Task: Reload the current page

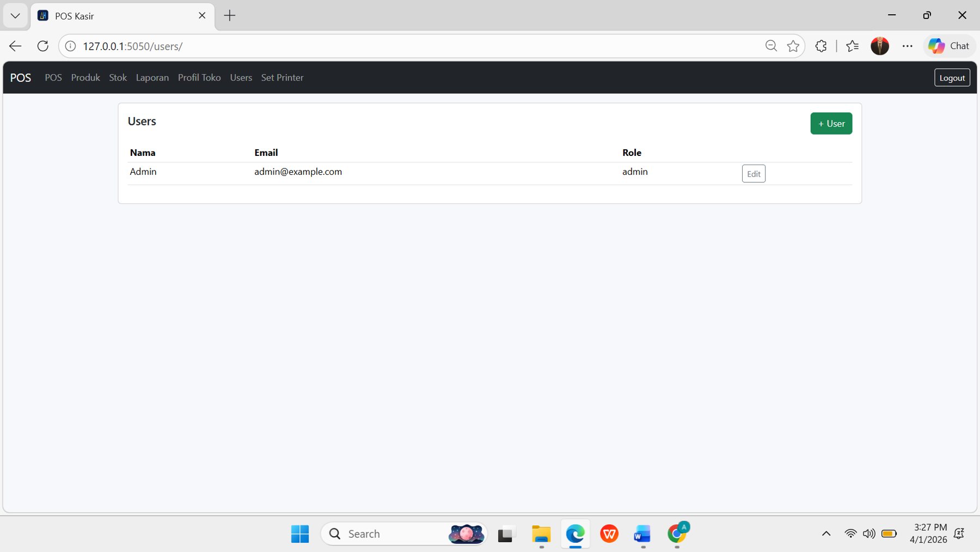Action: (x=42, y=46)
